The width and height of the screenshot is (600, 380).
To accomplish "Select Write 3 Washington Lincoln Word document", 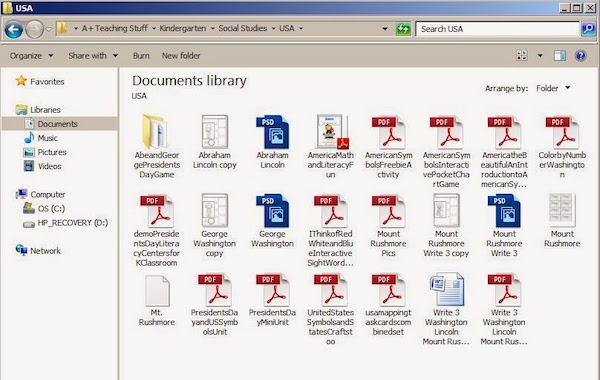I will pos(446,309).
